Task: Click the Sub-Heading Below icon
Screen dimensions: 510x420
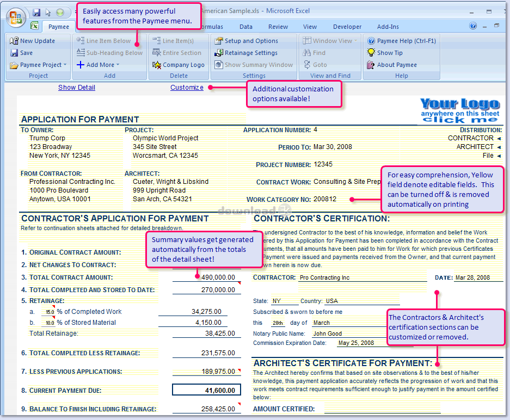Action: [81, 52]
